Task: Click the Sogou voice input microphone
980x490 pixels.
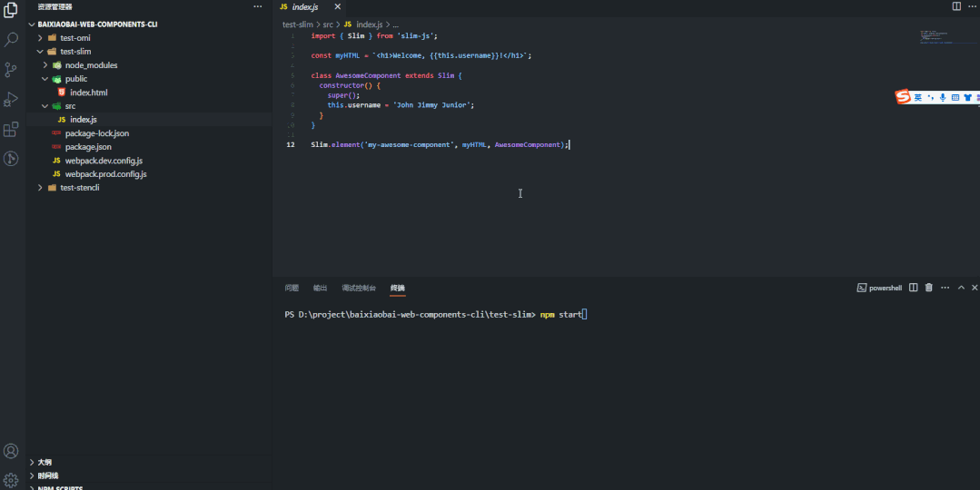Action: (943, 97)
